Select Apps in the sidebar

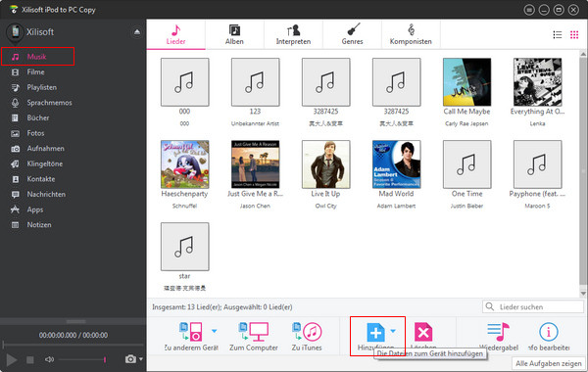point(34,209)
